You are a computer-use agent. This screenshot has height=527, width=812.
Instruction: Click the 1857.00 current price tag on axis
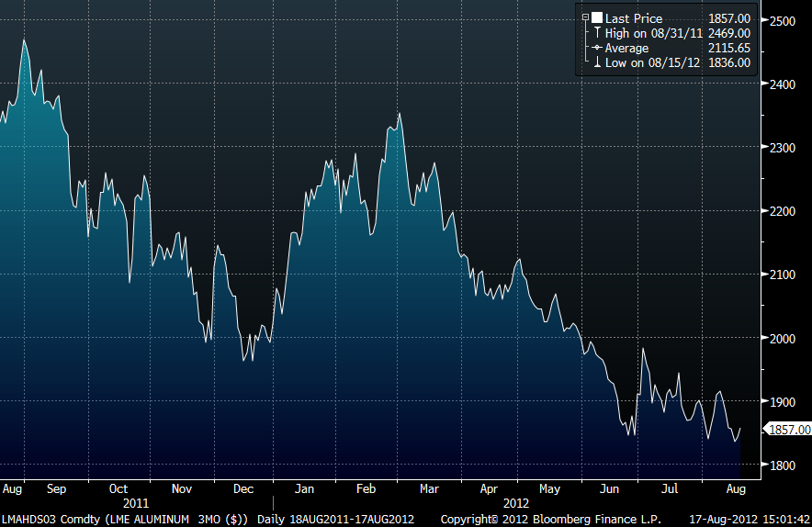(789, 429)
